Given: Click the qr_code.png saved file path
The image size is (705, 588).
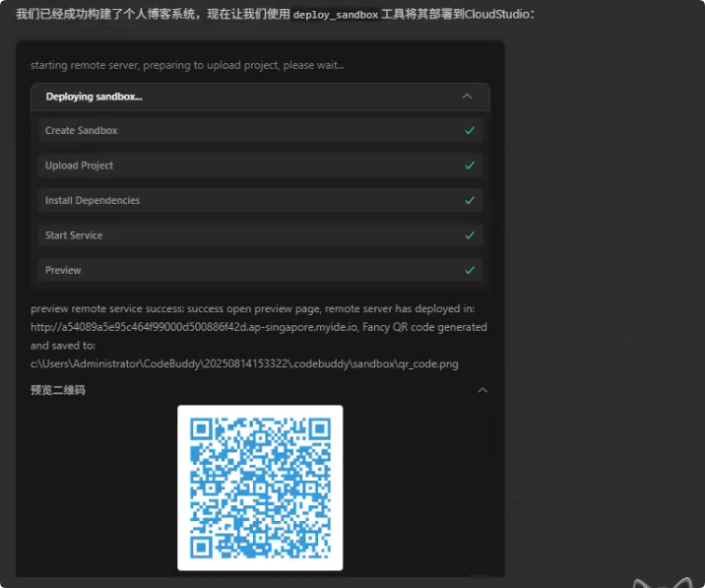Looking at the screenshot, I should coord(244,363).
